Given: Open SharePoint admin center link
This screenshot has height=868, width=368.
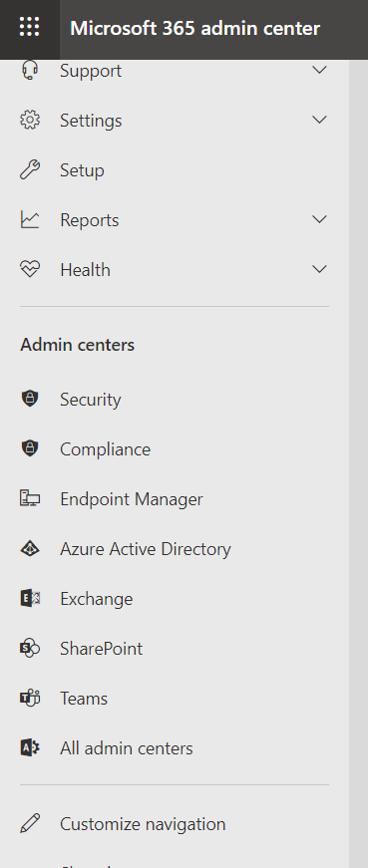Looking at the screenshot, I should click(102, 649).
